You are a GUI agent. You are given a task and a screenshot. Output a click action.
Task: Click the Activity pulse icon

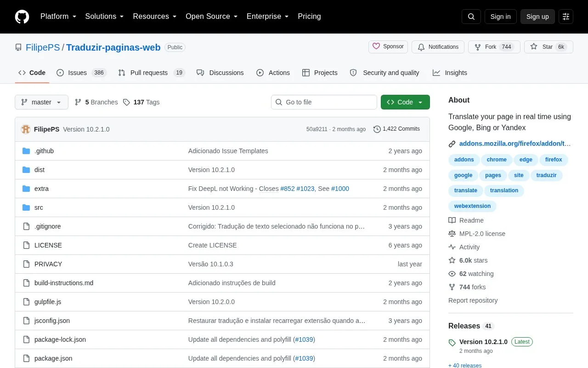tap(452, 247)
